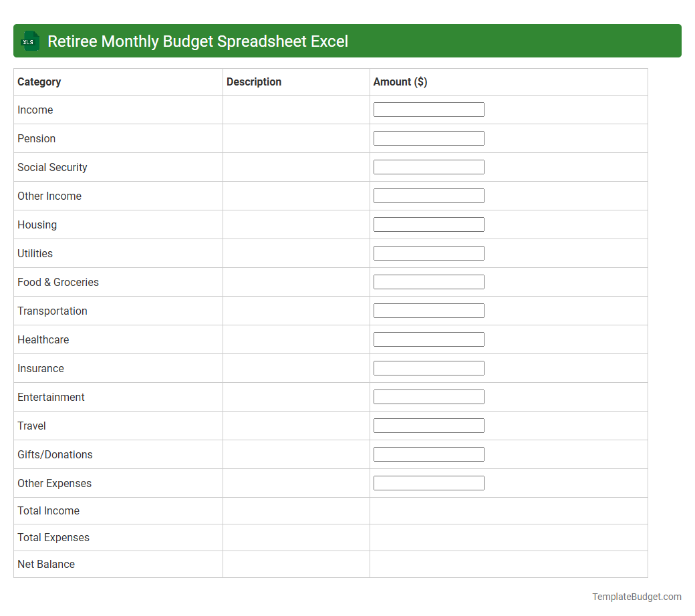Click the Other Expenses amount field
Viewport: 695px width, 616px height.
[x=429, y=482]
